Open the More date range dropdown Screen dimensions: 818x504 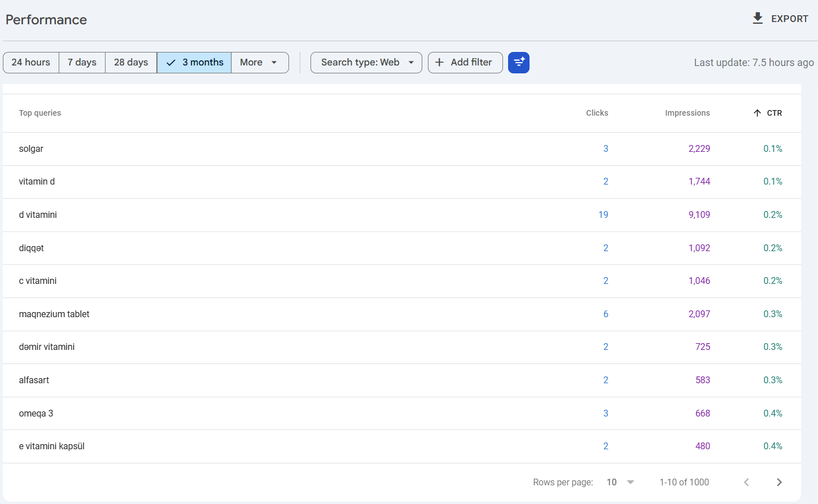[x=259, y=63]
